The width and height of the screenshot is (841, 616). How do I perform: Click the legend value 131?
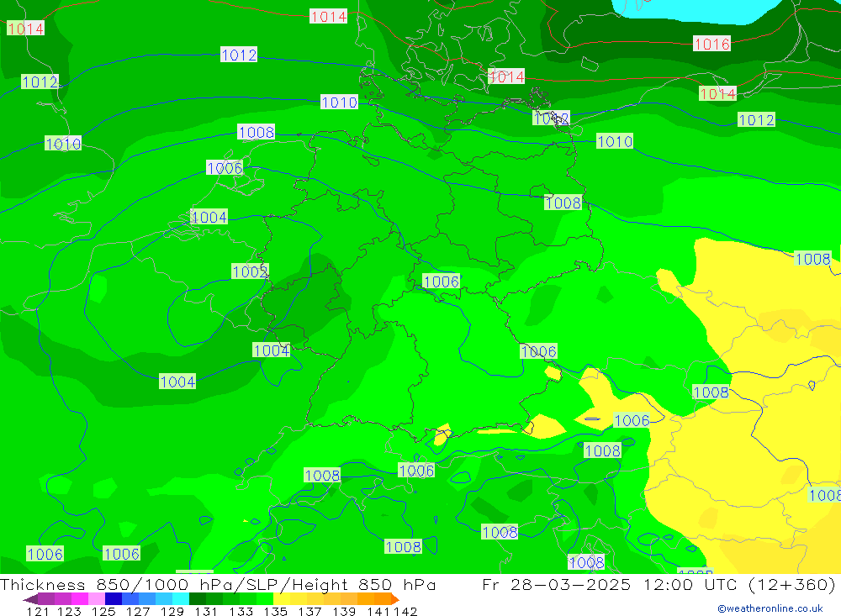click(x=206, y=611)
